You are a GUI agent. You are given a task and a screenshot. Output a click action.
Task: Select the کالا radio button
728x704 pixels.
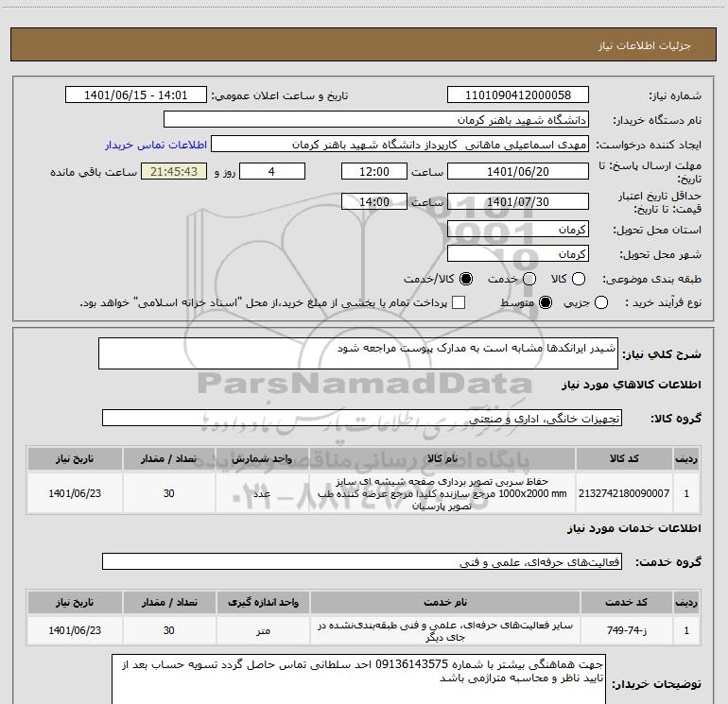click(x=579, y=279)
